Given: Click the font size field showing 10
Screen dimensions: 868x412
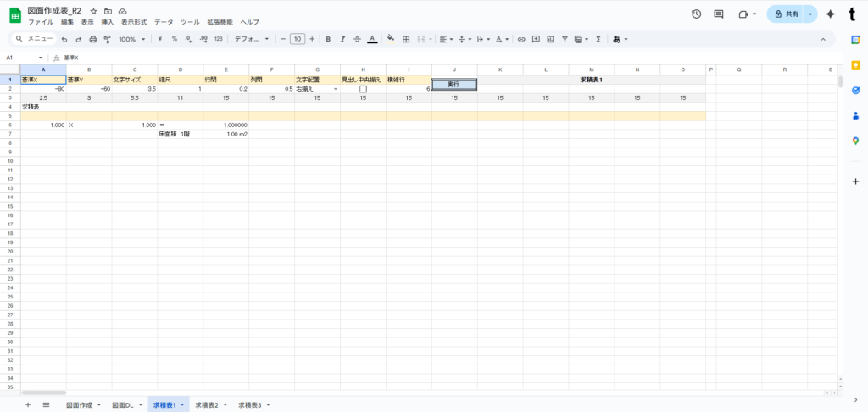Looking at the screenshot, I should tap(298, 39).
